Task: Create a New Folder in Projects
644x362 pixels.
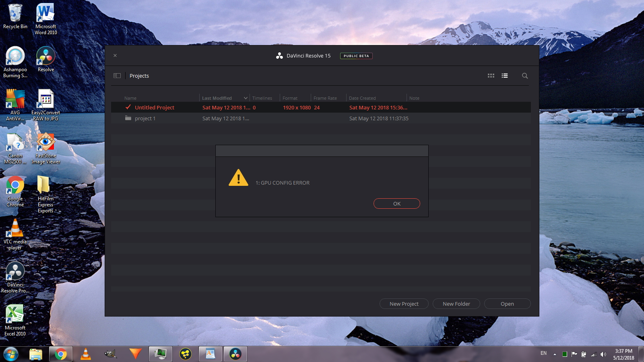Action: coord(456,304)
